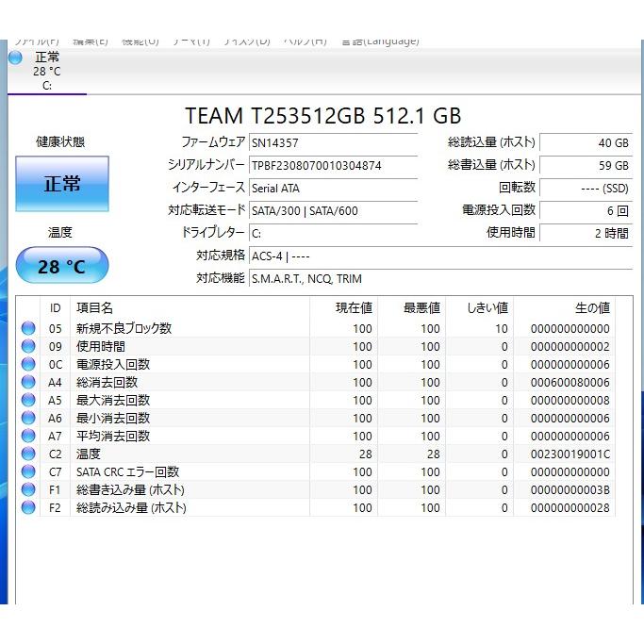Click the status icon for row F1
The height and width of the screenshot is (644, 644).
click(28, 489)
